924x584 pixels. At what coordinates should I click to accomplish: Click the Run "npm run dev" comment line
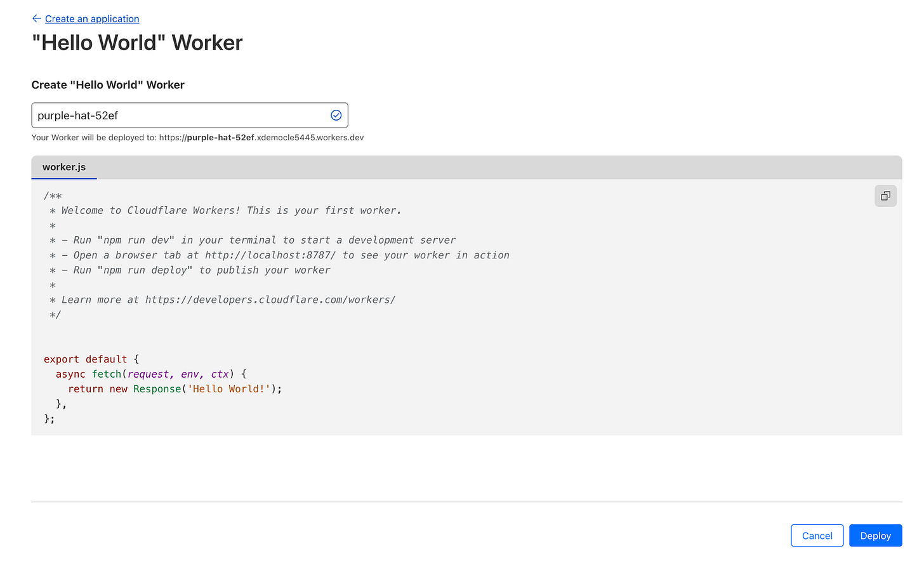pyautogui.click(x=253, y=240)
